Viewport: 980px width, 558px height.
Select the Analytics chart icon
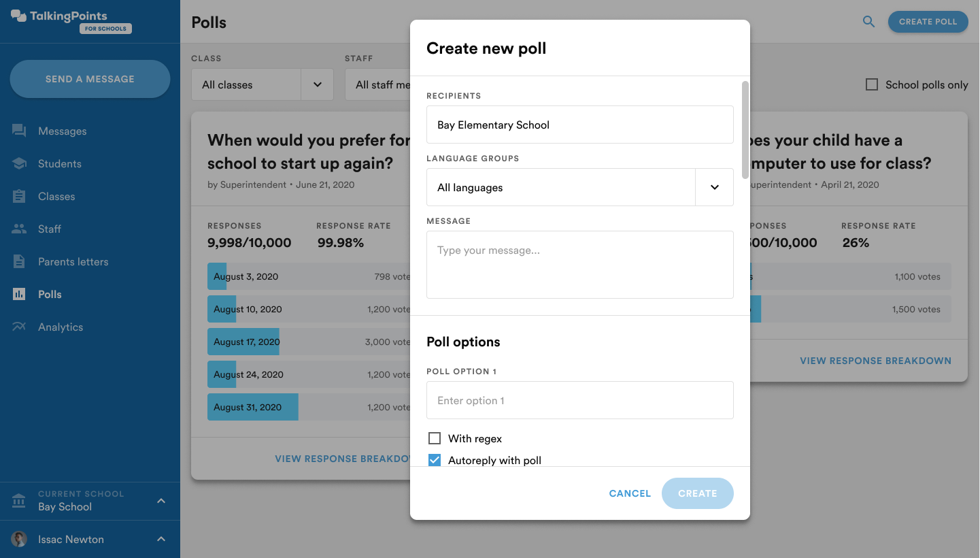[18, 327]
